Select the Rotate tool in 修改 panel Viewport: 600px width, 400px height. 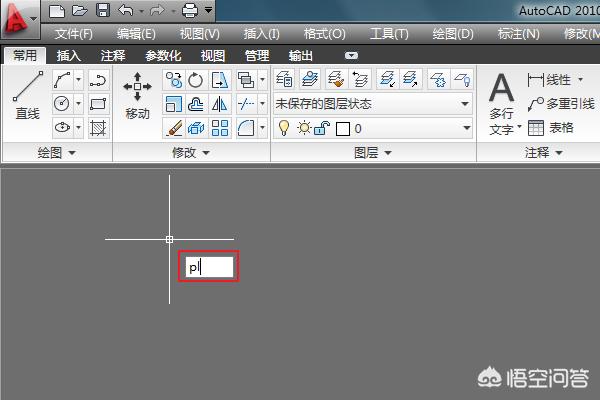tap(196, 80)
